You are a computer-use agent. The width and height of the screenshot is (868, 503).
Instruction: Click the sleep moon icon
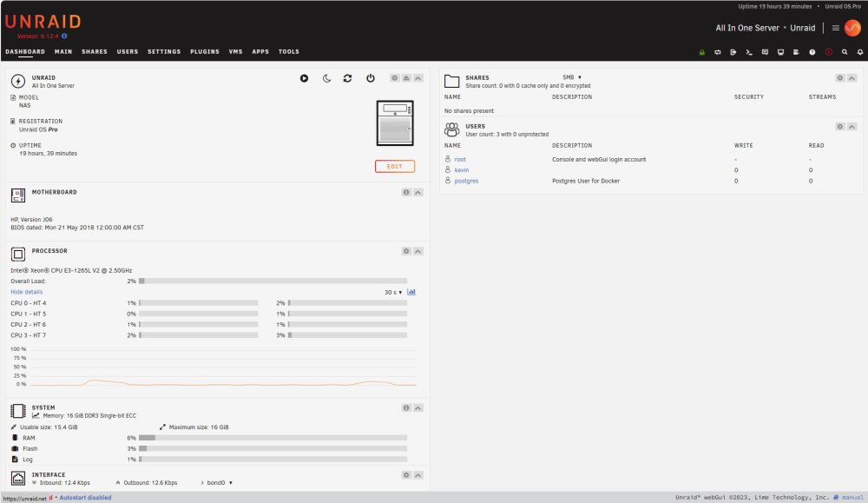click(326, 78)
